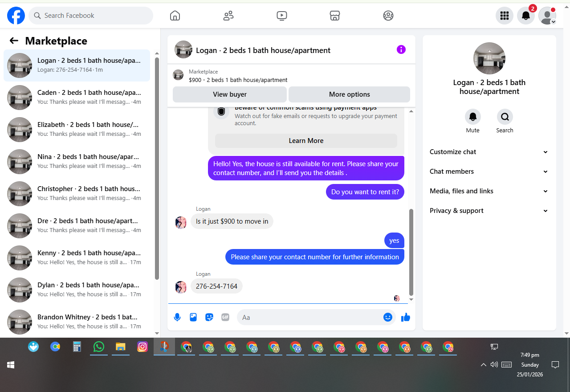570x392 pixels.
Task: Click the 276-254-7164 message bubble
Action: coord(216,286)
